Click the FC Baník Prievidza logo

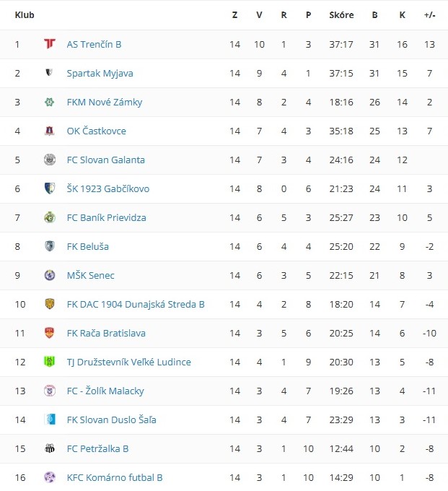tap(49, 217)
